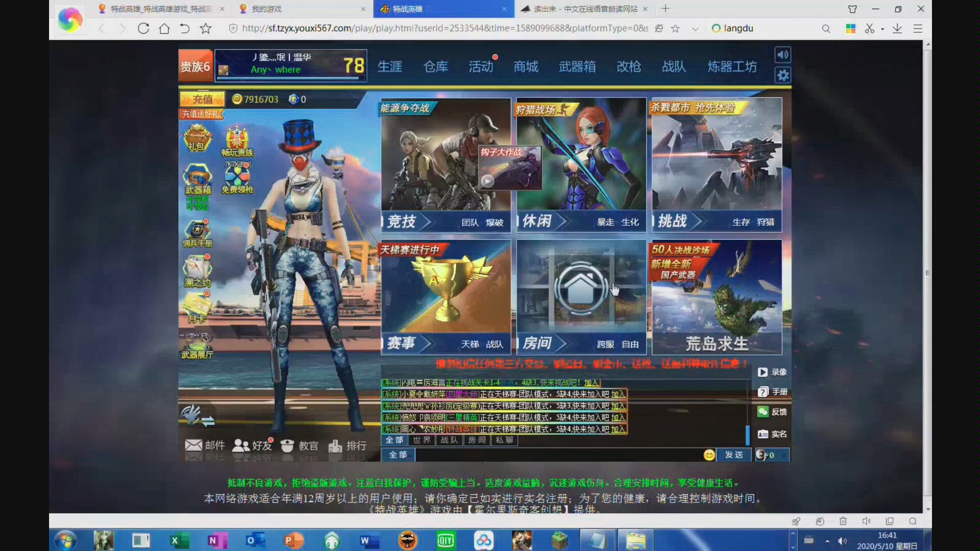Open the emoji picker in chat
980x551 pixels.
[x=709, y=455]
